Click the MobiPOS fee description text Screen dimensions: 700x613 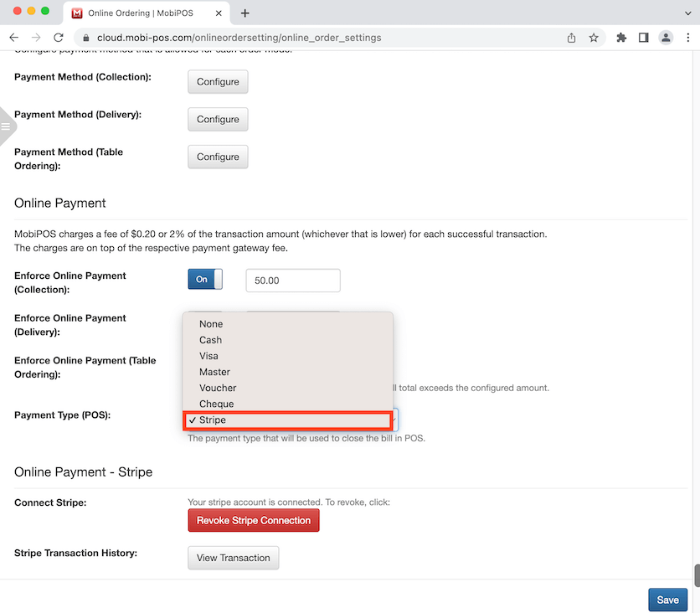click(281, 240)
